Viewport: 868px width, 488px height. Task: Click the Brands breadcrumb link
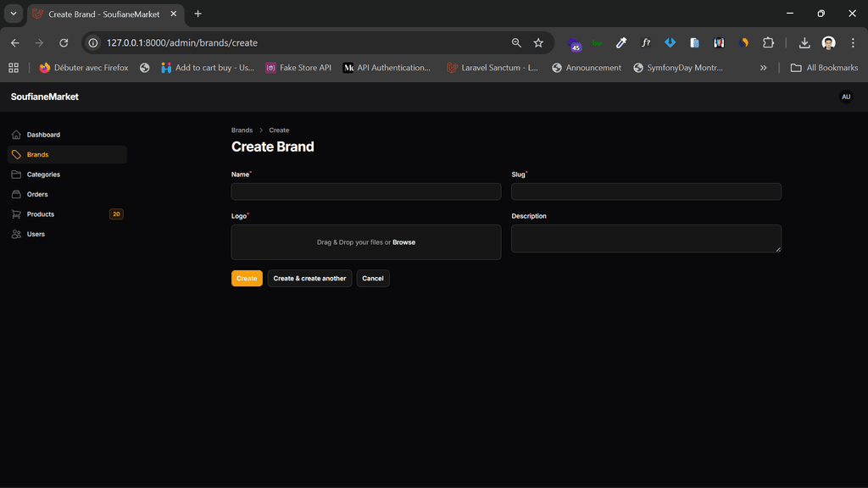click(242, 130)
